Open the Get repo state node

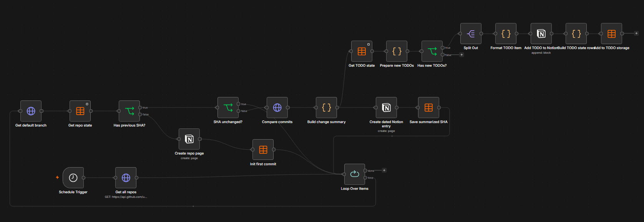click(80, 111)
